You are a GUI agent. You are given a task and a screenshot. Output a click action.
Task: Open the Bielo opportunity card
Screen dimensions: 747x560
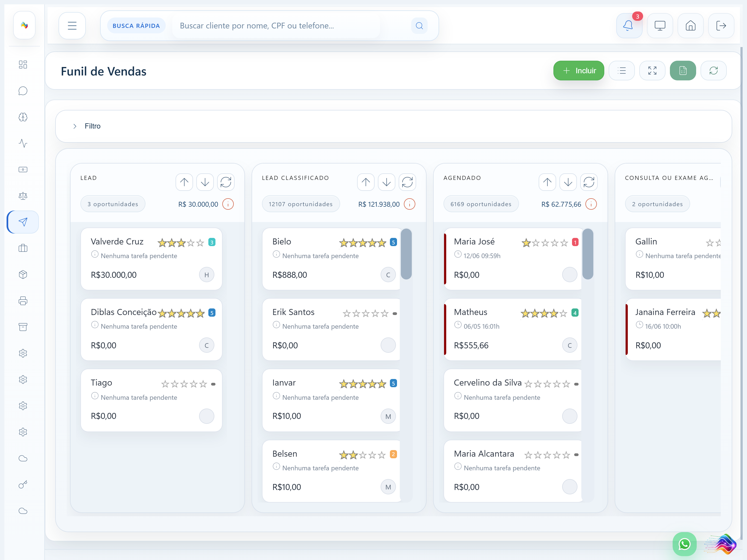point(331,259)
